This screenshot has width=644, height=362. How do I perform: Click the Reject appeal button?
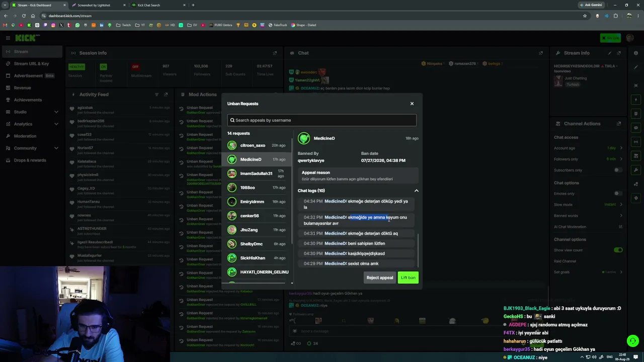coord(380,278)
